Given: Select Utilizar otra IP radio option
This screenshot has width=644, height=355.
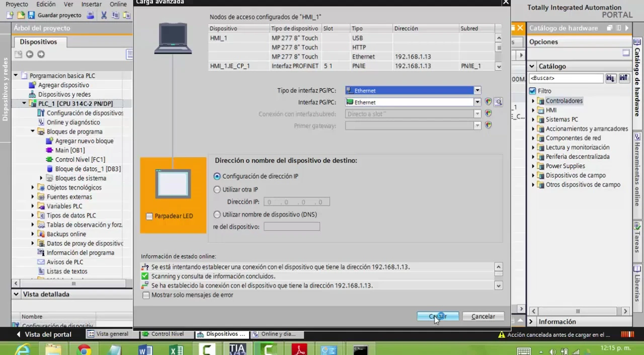Looking at the screenshot, I should pyautogui.click(x=217, y=190).
